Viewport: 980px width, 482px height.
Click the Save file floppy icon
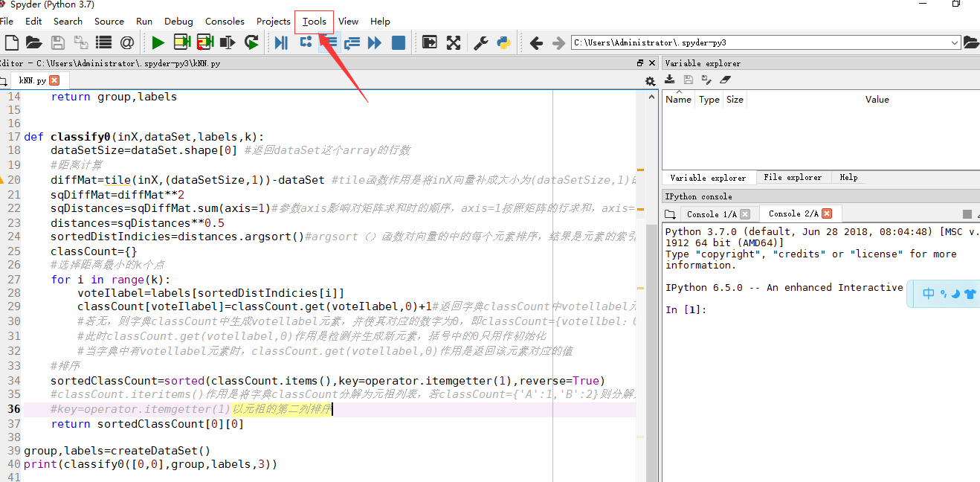57,42
